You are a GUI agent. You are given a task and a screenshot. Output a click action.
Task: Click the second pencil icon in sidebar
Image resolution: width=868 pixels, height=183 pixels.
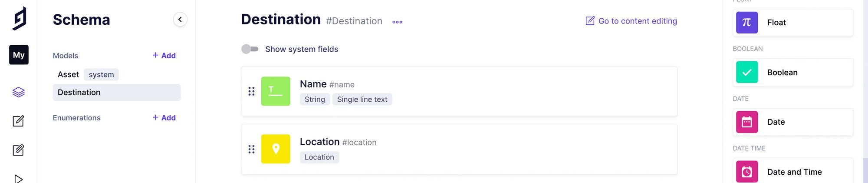point(19,150)
